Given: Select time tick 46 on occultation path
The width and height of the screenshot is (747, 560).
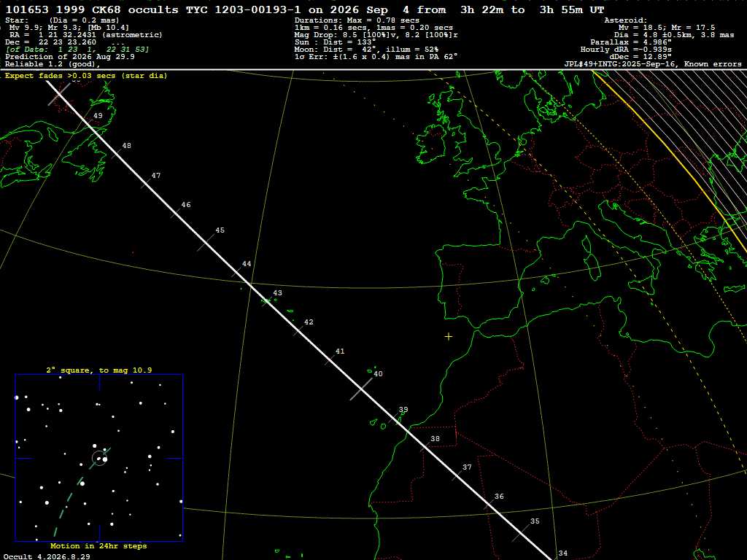Looking at the screenshot, I should [186, 205].
